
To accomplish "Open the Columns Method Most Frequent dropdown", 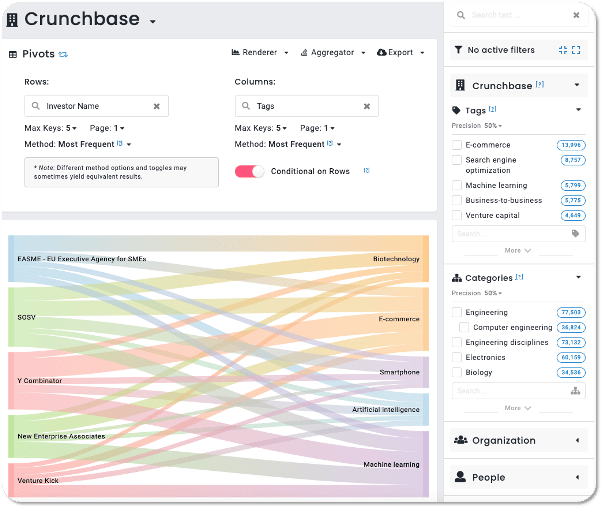I will tap(339, 145).
